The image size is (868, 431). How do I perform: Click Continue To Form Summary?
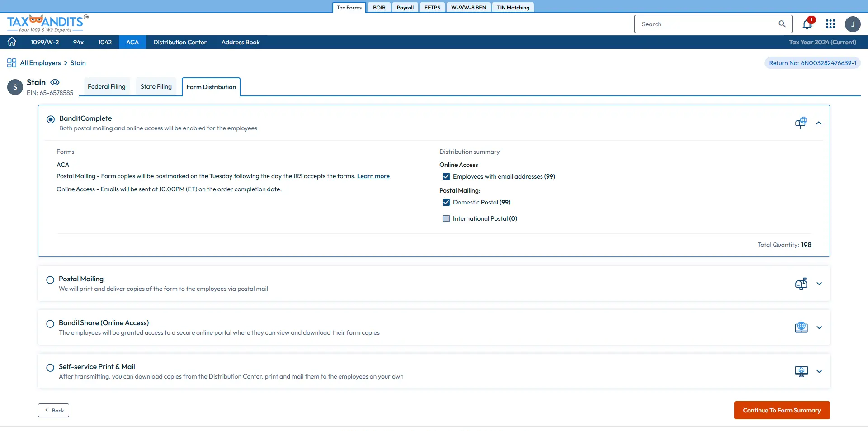[x=782, y=410]
